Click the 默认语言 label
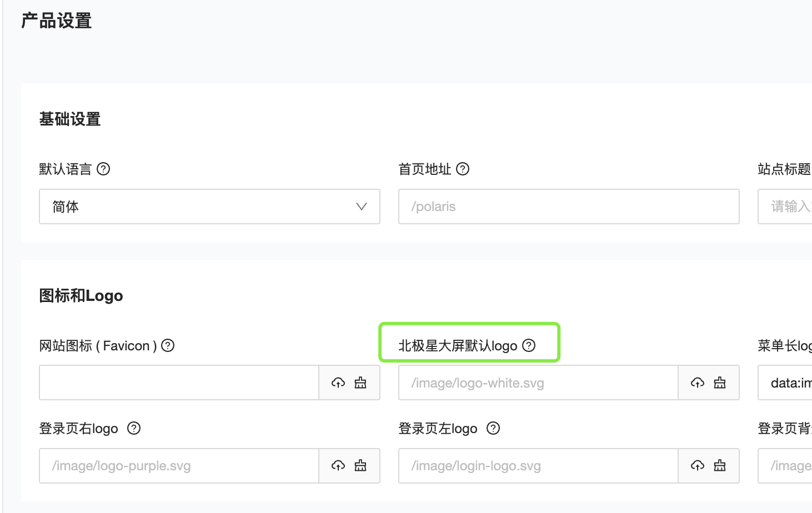Image resolution: width=812 pixels, height=513 pixels. point(66,169)
